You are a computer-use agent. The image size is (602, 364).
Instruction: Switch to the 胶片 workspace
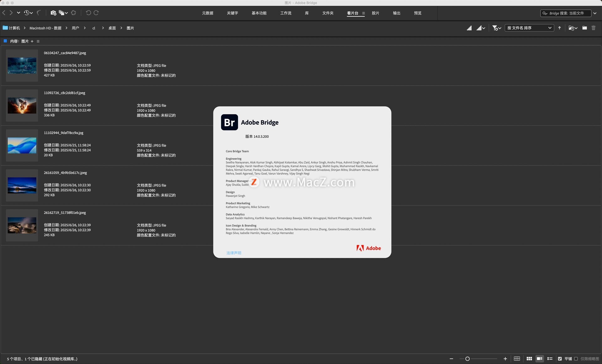coord(375,13)
